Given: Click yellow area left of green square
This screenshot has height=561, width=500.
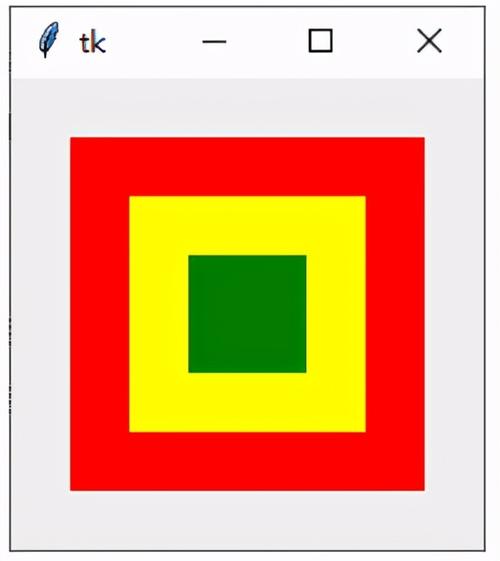Looking at the screenshot, I should coord(159,314).
